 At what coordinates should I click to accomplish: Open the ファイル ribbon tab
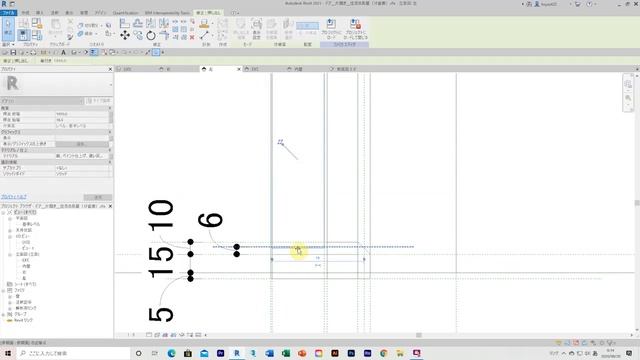8,13
